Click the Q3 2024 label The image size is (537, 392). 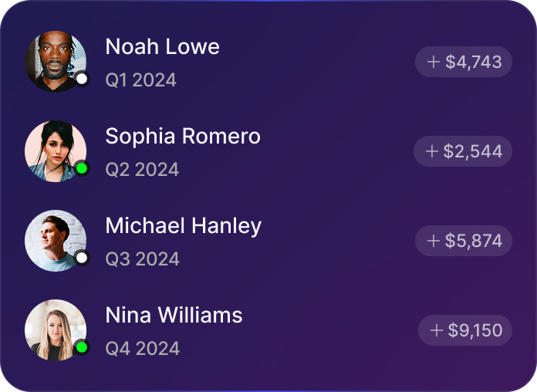[142, 259]
